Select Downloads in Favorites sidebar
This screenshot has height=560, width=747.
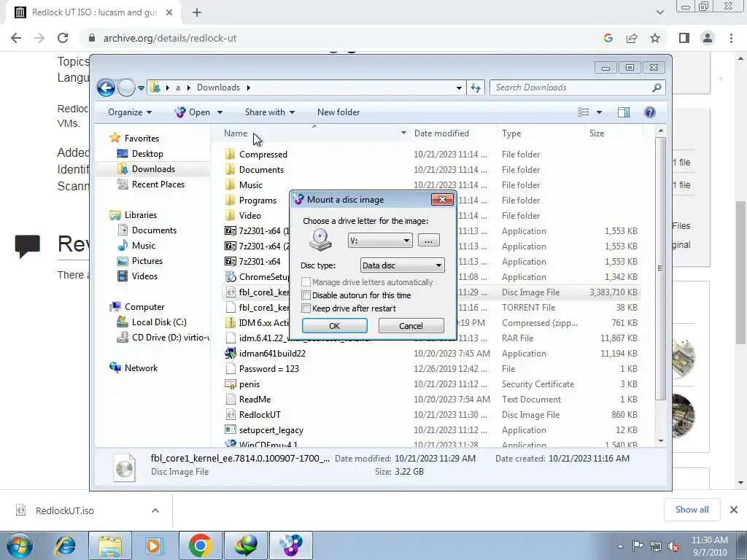tap(153, 169)
